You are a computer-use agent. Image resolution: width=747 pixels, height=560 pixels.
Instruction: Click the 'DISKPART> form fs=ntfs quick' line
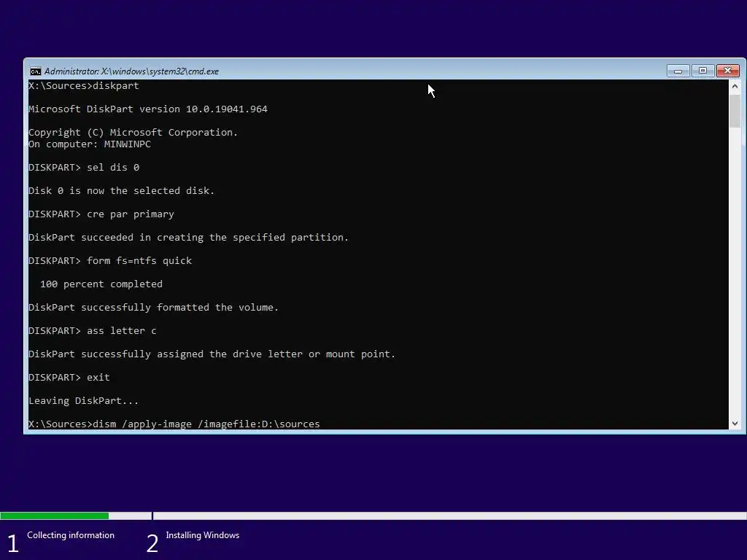pos(110,261)
